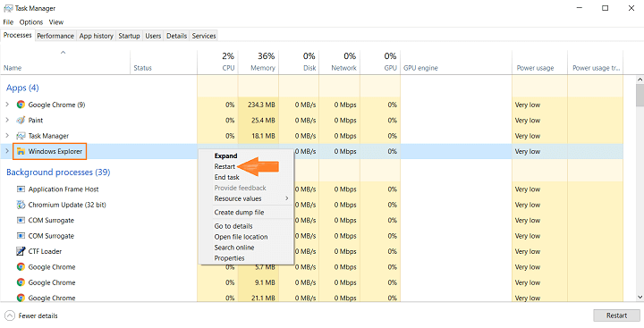This screenshot has height=328, width=644.
Task: Click the Task Manager title bar icon
Action: pyautogui.click(x=8, y=8)
